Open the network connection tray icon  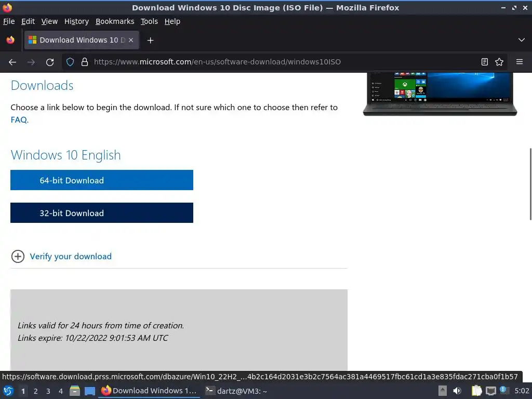pos(490,391)
